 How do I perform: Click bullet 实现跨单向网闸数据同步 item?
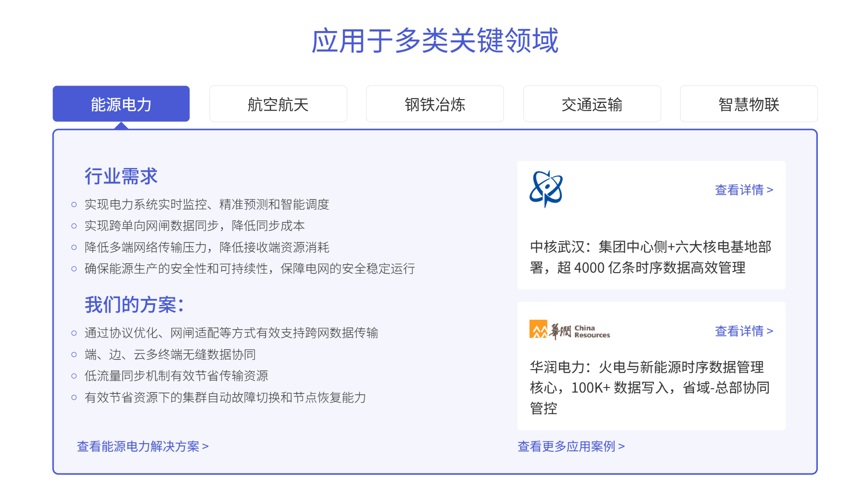[x=194, y=226]
